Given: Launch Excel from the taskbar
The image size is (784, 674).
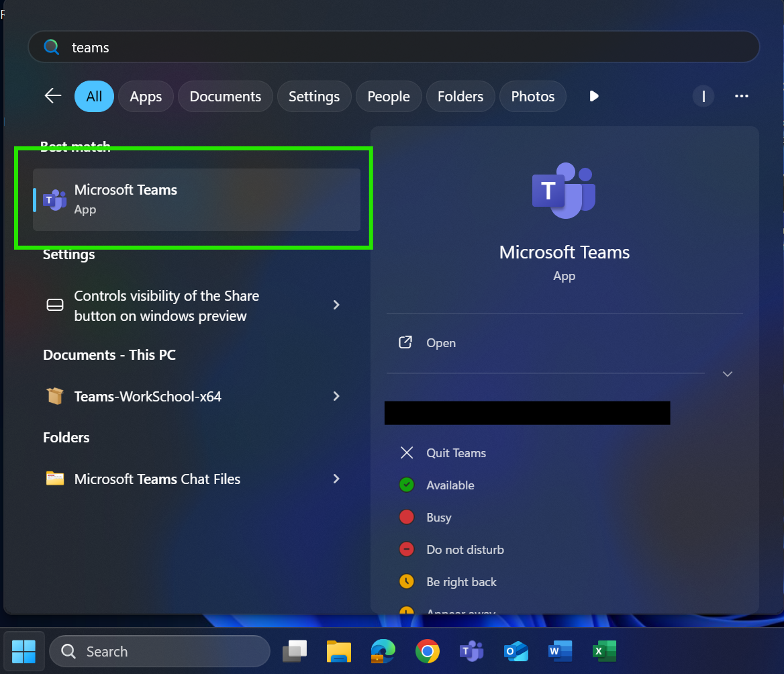Looking at the screenshot, I should point(604,651).
